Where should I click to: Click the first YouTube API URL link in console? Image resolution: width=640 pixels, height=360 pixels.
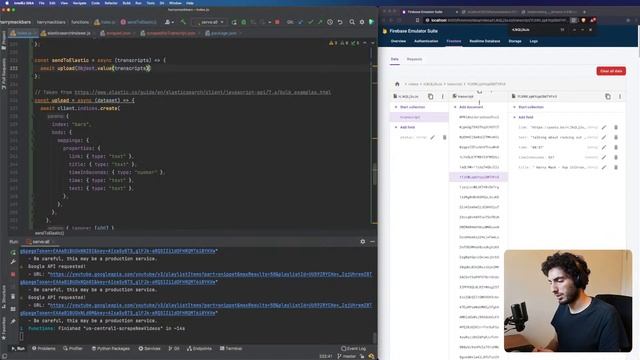(x=210, y=274)
